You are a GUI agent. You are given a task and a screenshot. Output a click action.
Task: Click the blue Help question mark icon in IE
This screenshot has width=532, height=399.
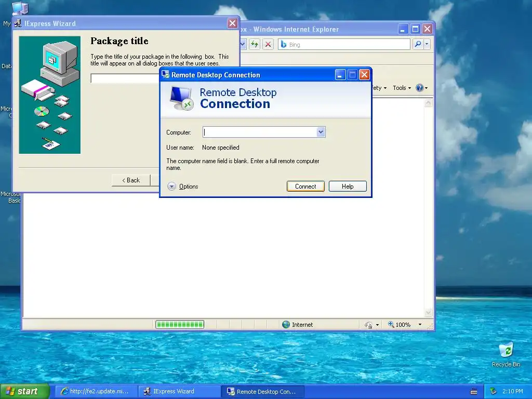(420, 88)
